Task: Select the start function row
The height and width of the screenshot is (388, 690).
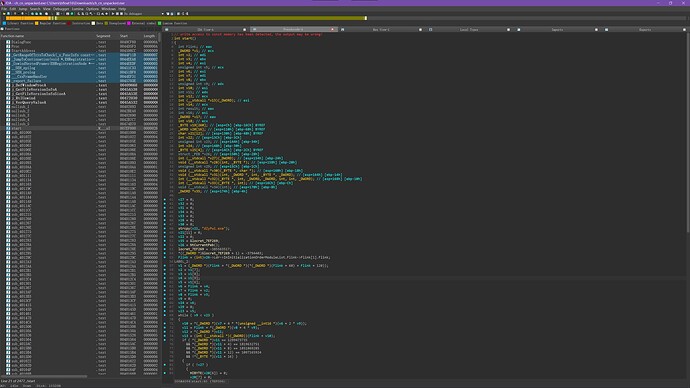Action: [x=79, y=128]
